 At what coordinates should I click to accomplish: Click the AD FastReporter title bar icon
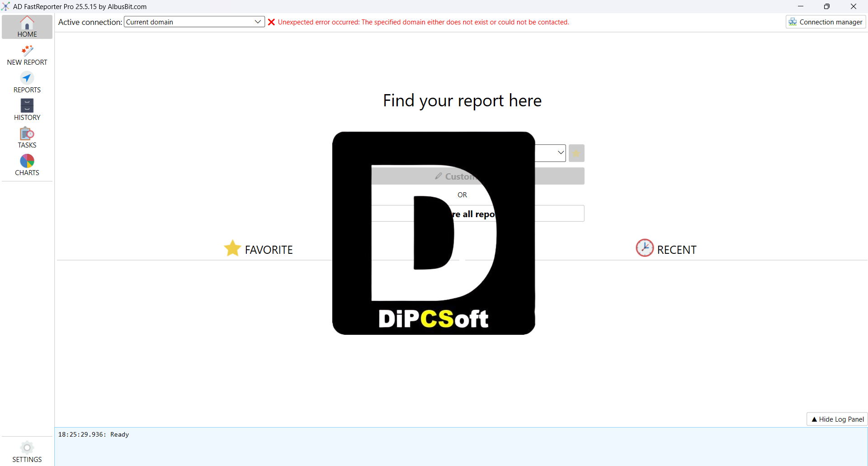[x=5, y=6]
